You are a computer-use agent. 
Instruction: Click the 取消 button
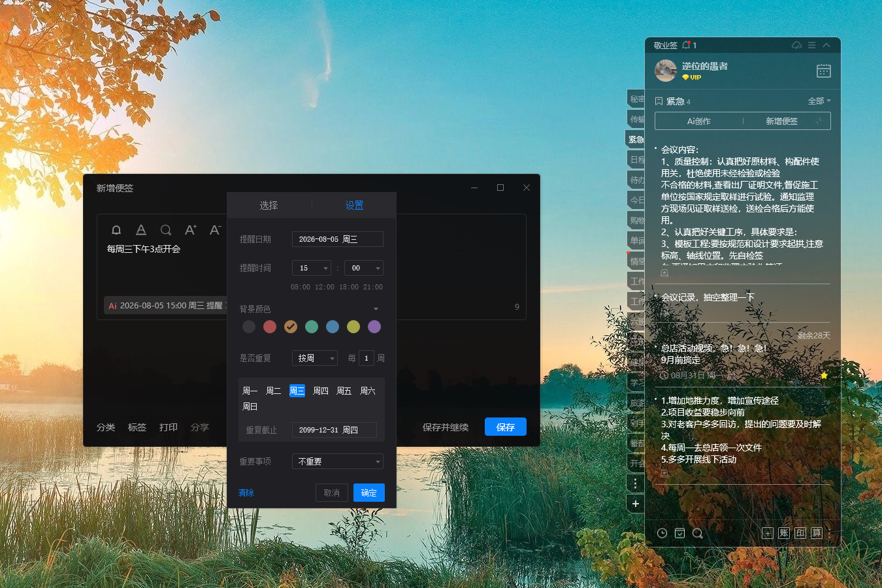pyautogui.click(x=332, y=493)
